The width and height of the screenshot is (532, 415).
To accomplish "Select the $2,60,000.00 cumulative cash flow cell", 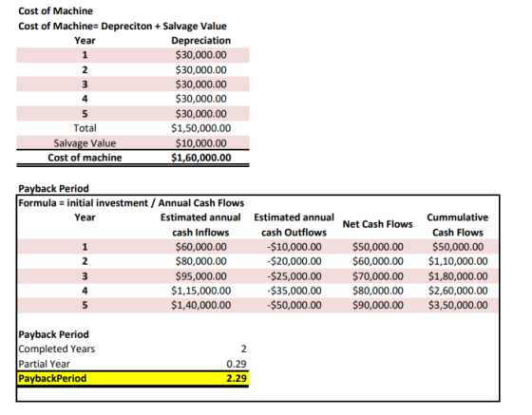I will [x=458, y=291].
